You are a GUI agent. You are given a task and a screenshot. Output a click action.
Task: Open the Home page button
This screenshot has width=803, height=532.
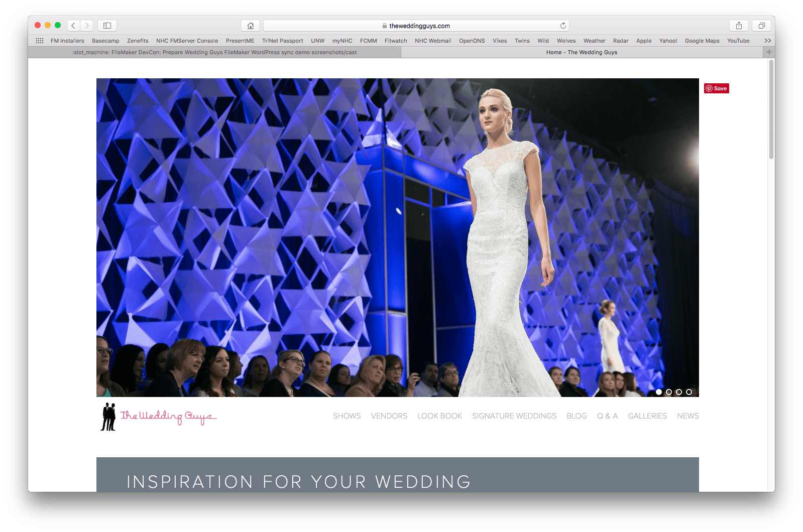(251, 26)
